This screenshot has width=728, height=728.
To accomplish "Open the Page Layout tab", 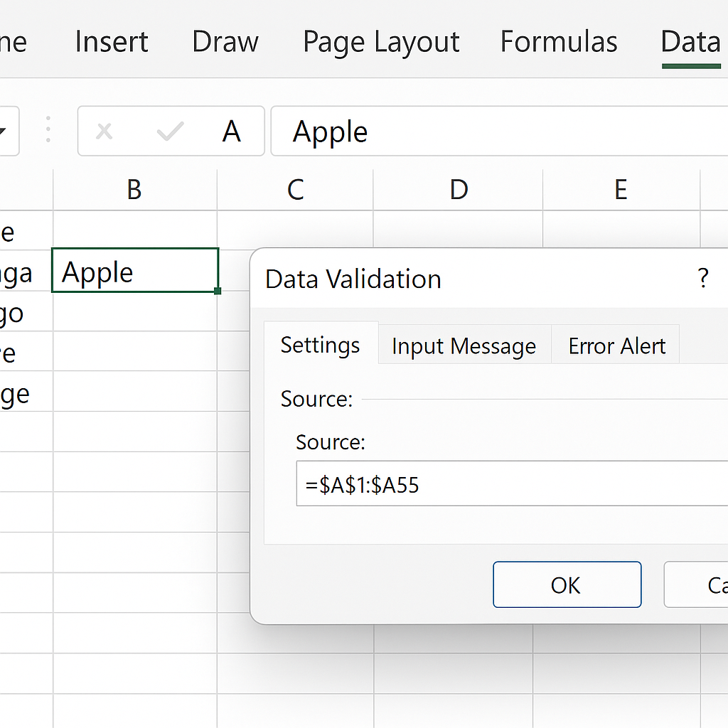I will pyautogui.click(x=381, y=42).
